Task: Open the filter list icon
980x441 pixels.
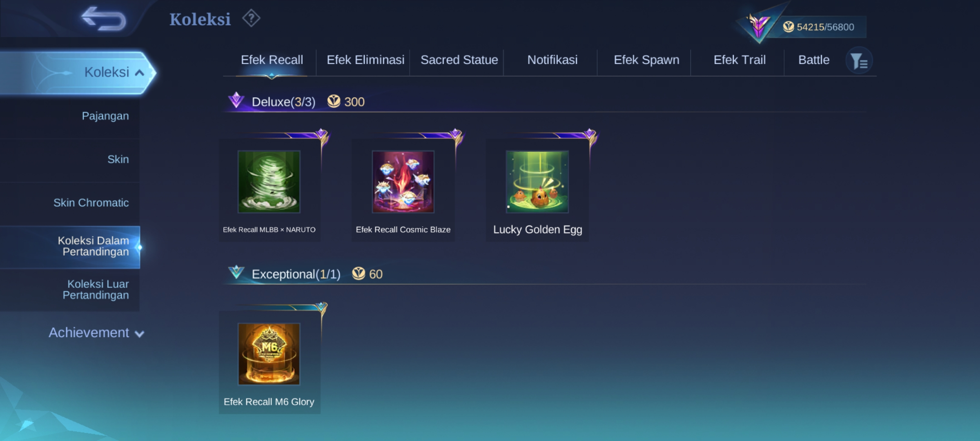Action: (859, 61)
